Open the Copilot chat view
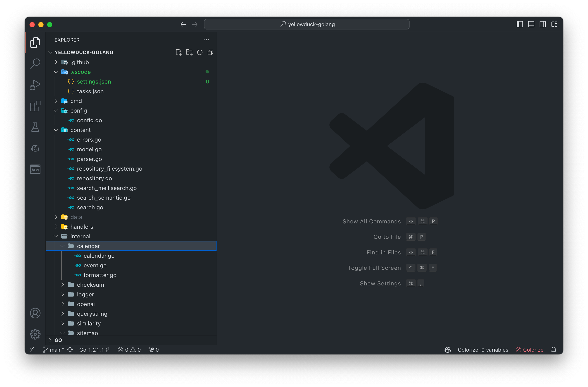588x387 pixels. (x=35, y=148)
